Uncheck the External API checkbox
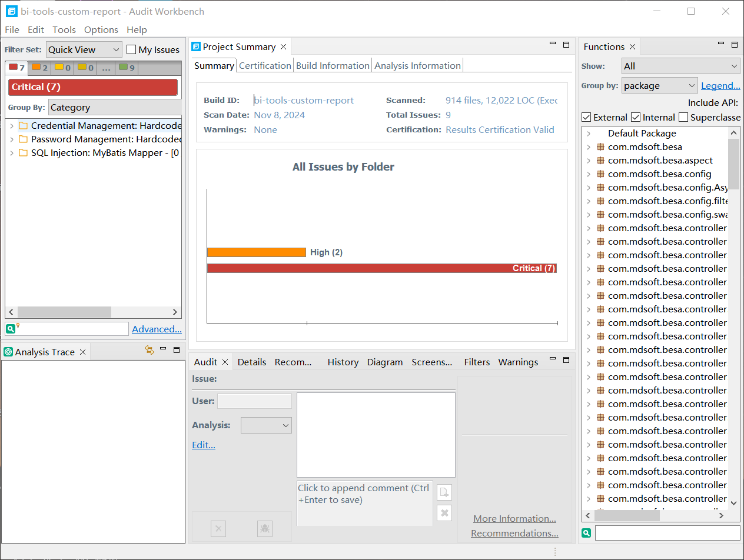This screenshot has height=560, width=744. click(x=586, y=117)
